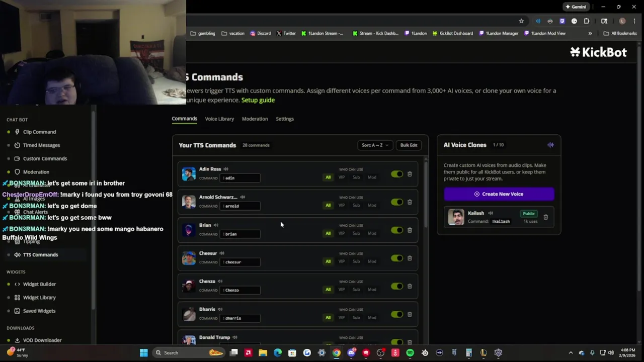Delete the Arnold Schwarz... command
The width and height of the screenshot is (644, 362).
(410, 202)
